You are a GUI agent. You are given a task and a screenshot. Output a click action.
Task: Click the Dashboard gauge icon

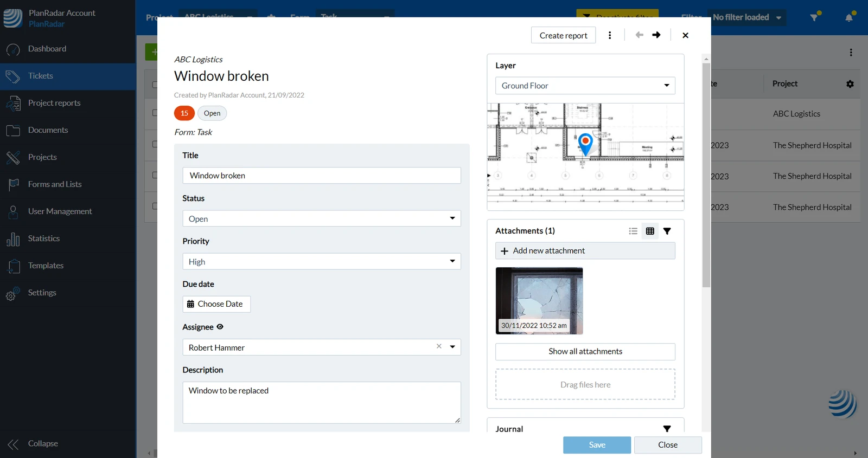tap(13, 49)
